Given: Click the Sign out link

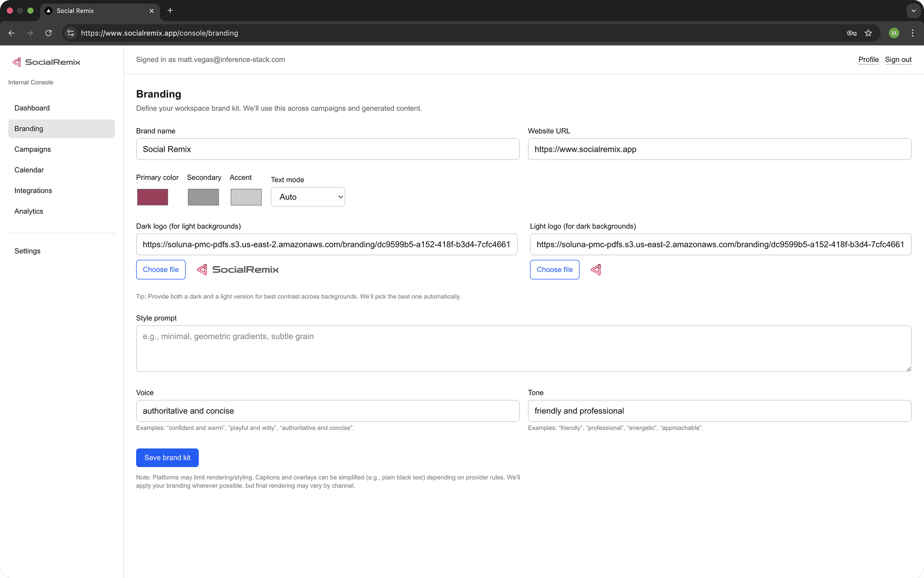Looking at the screenshot, I should tap(898, 60).
